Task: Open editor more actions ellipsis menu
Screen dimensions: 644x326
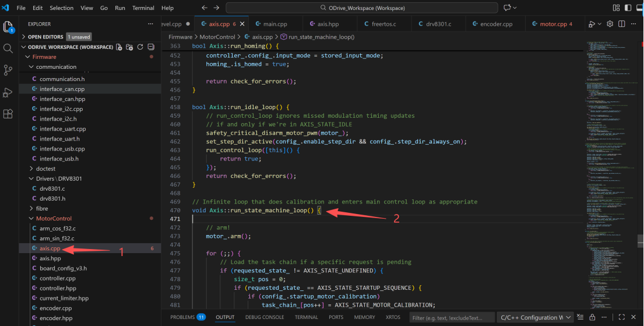Action: (635, 24)
